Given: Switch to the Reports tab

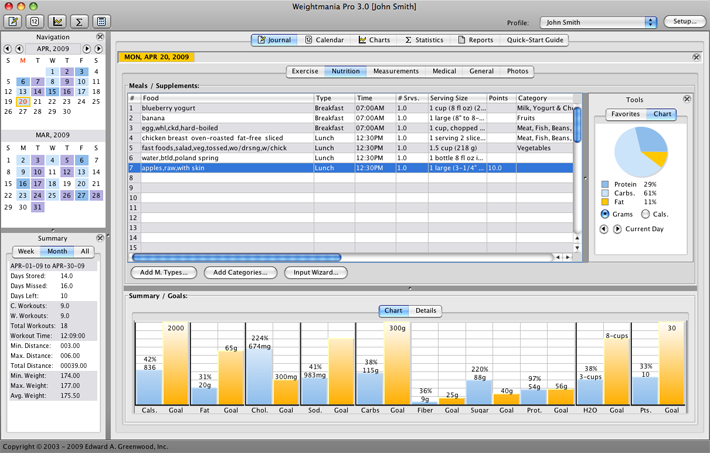Looking at the screenshot, I should click(x=475, y=40).
